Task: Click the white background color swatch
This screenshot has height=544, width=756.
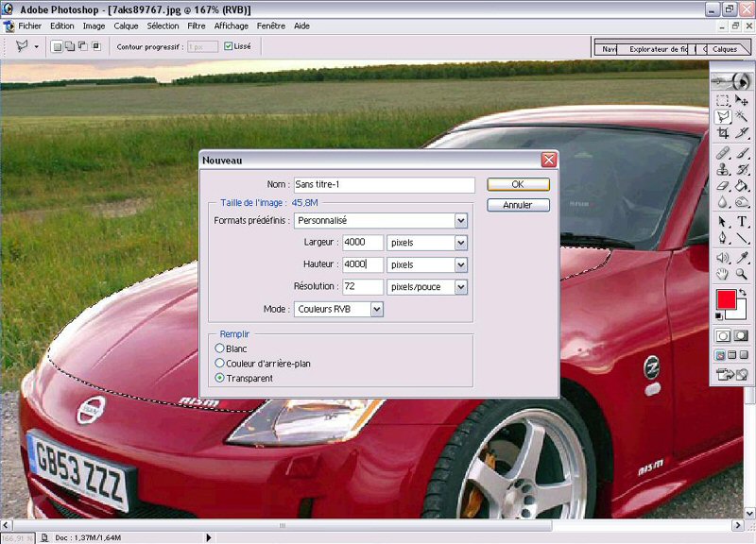Action: click(x=741, y=312)
